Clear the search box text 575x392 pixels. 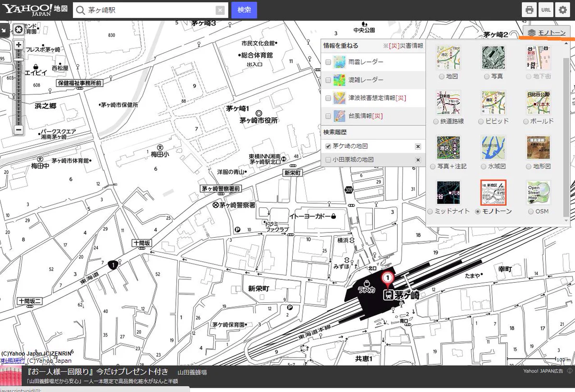coord(219,10)
